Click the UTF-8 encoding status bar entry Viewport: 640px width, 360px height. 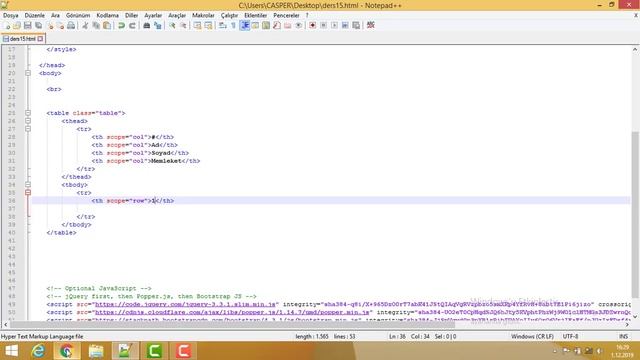570,336
